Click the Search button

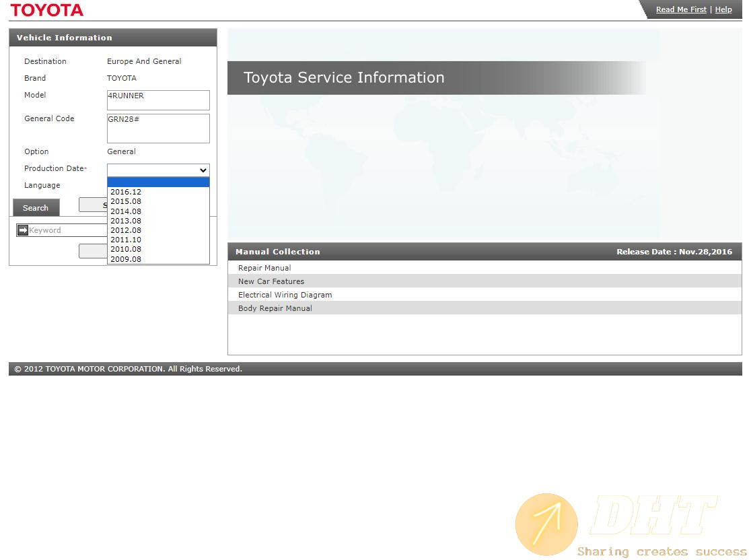[x=36, y=208]
